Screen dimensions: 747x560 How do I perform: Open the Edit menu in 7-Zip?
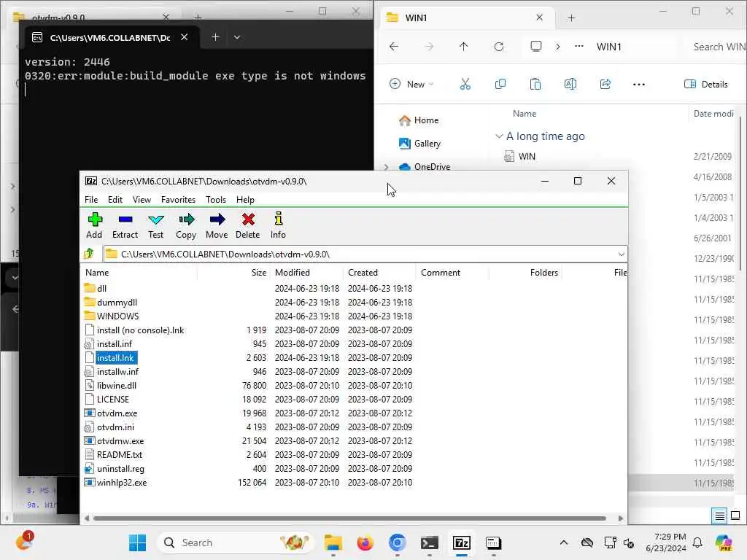115,200
